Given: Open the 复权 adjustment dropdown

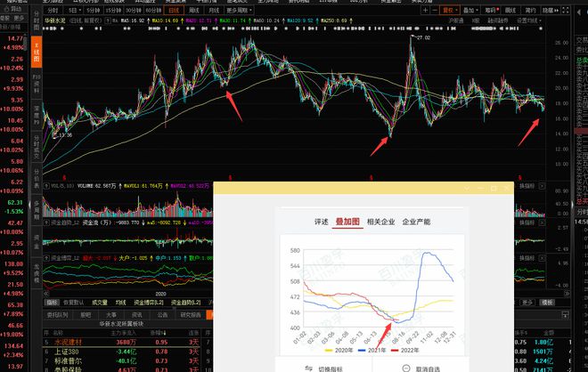Looking at the screenshot, I should click(450, 11).
